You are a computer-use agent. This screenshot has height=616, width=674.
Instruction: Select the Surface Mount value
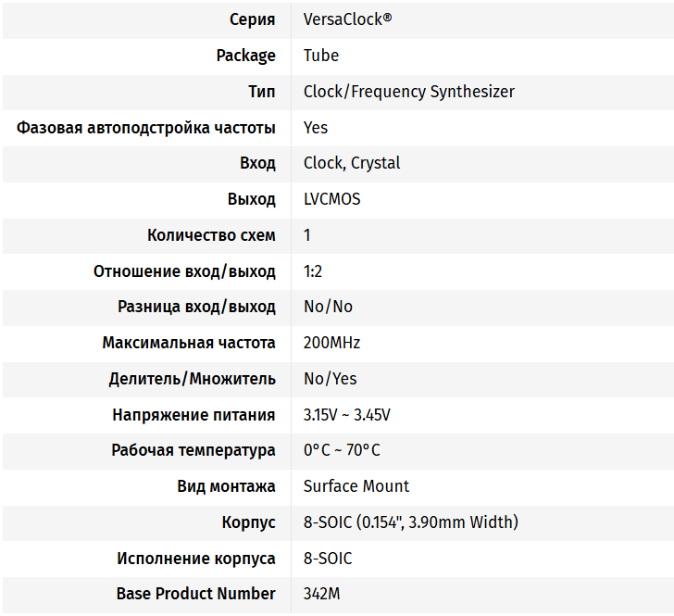tap(356, 486)
